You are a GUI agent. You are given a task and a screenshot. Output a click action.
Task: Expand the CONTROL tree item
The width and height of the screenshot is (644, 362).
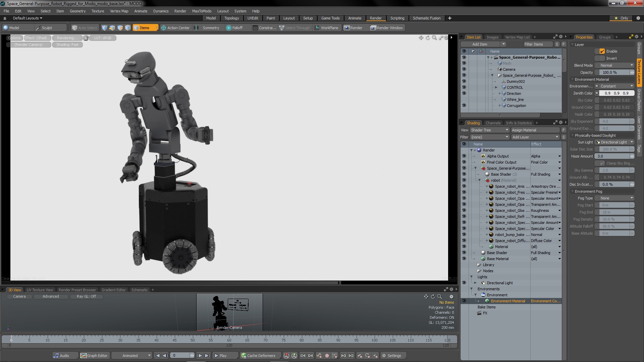tap(496, 87)
